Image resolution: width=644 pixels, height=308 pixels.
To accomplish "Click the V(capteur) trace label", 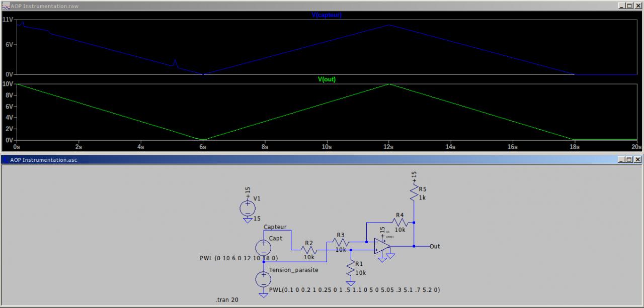I will click(327, 15).
